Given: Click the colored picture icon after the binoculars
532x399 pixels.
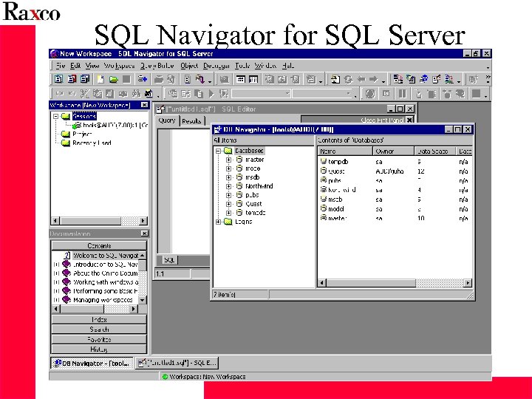Looking at the screenshot, I should (149, 94).
